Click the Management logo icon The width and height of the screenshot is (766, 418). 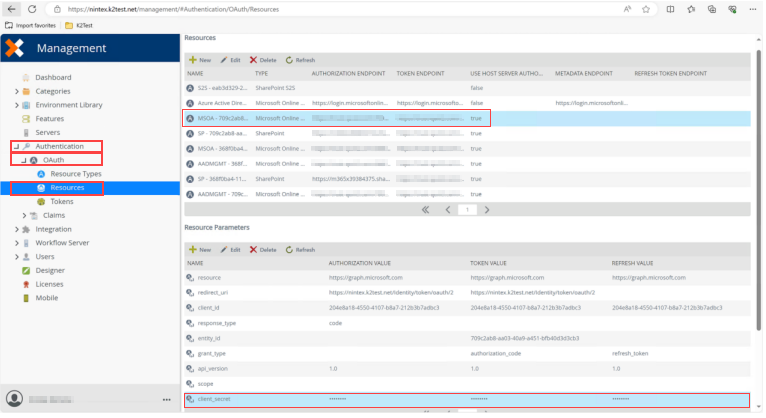(x=15, y=48)
